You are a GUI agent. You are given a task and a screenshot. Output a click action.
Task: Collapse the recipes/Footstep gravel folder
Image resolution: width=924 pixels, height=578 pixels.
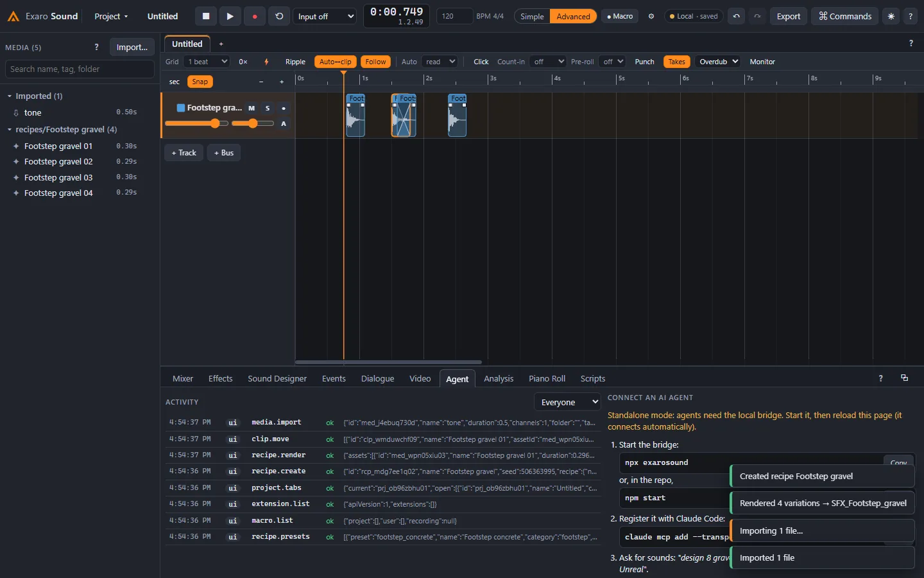pyautogui.click(x=10, y=130)
